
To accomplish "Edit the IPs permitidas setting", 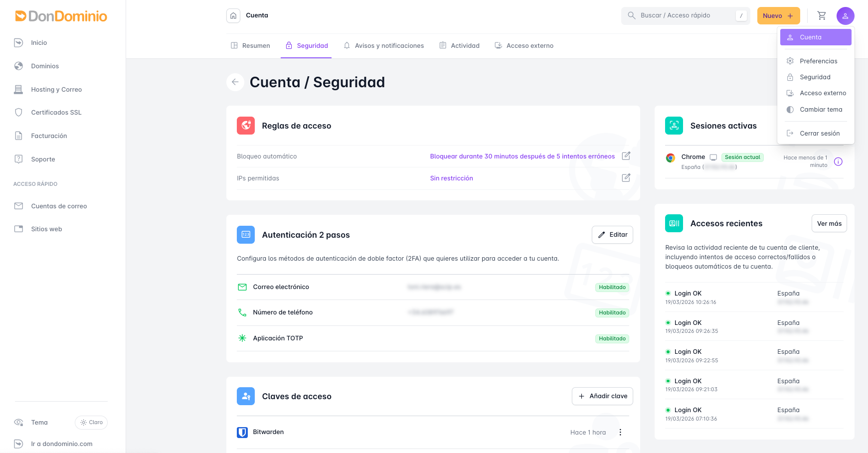I will click(x=626, y=178).
